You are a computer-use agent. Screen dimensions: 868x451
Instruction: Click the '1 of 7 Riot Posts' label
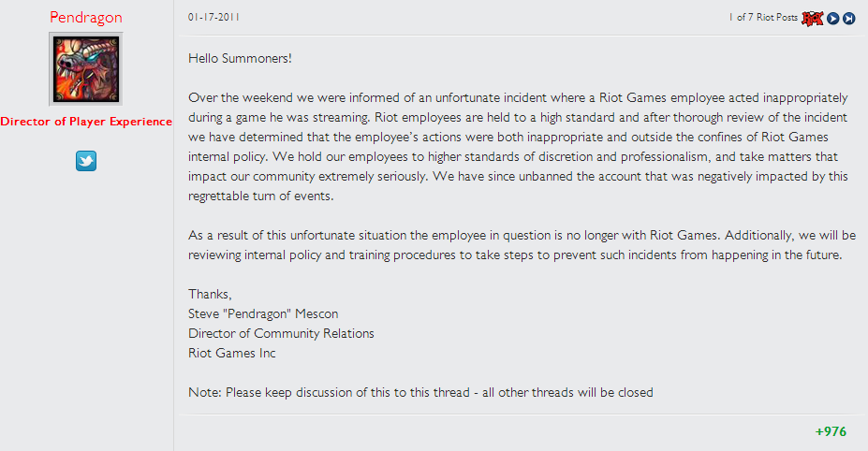[x=763, y=17]
